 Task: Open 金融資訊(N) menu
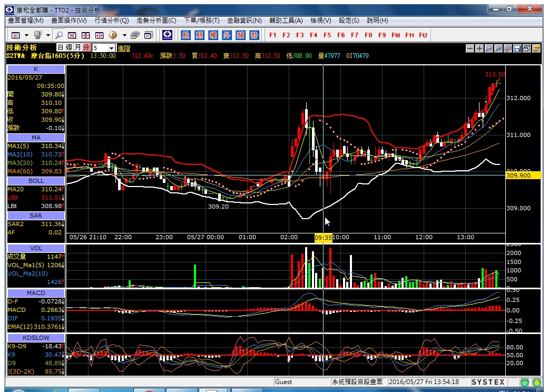tap(244, 21)
